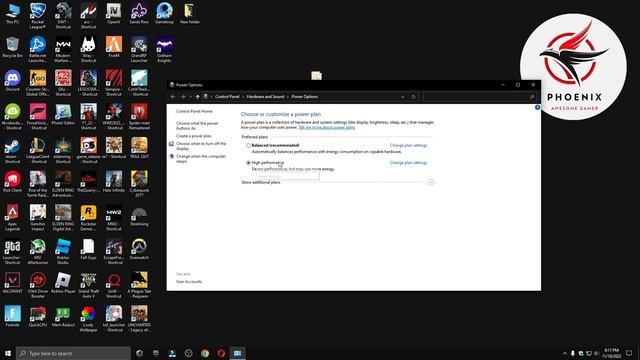The image size is (640, 360).
Task: Open Choose what the power buttons do
Action: 197,125
